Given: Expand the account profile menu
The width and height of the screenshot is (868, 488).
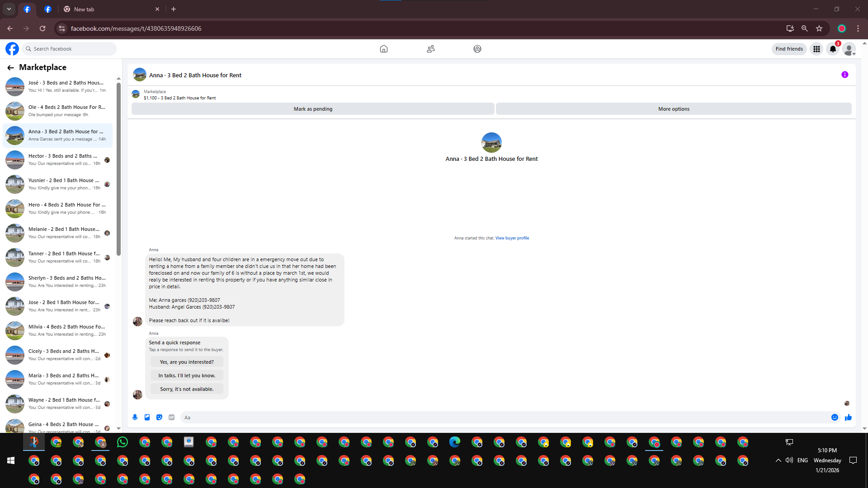Looking at the screenshot, I should point(849,49).
